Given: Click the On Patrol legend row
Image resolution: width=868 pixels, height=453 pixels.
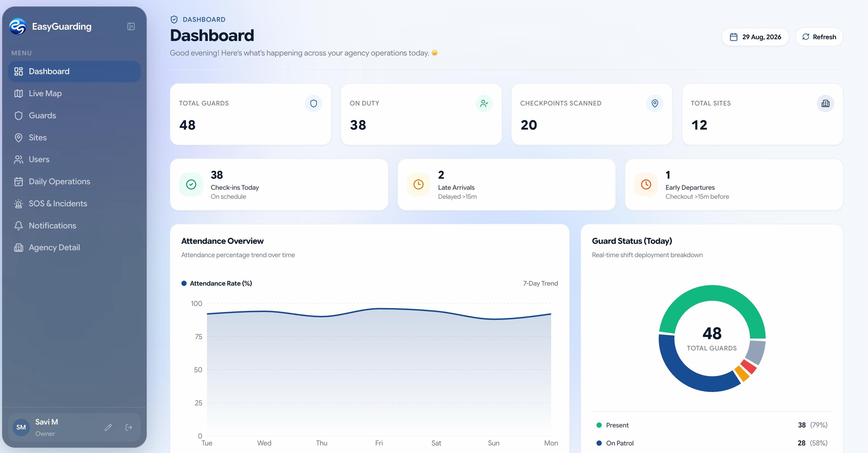Looking at the screenshot, I should point(712,443).
